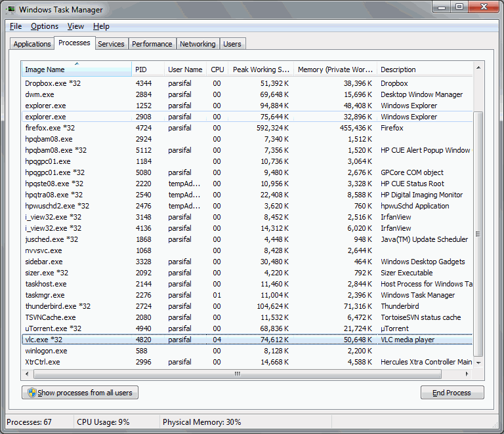504x434 pixels.
Task: Select the winlogon.exe process
Action: point(247,351)
